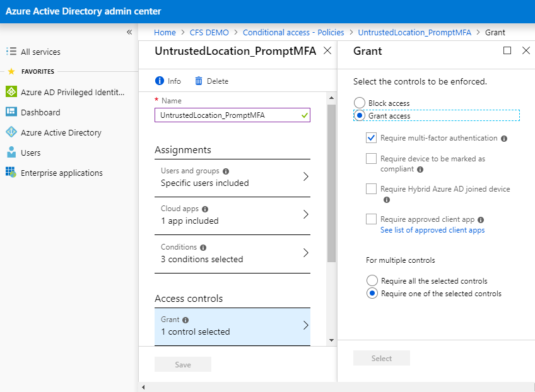Show info for Require approved client app
This screenshot has height=392, width=535.
pos(481,220)
